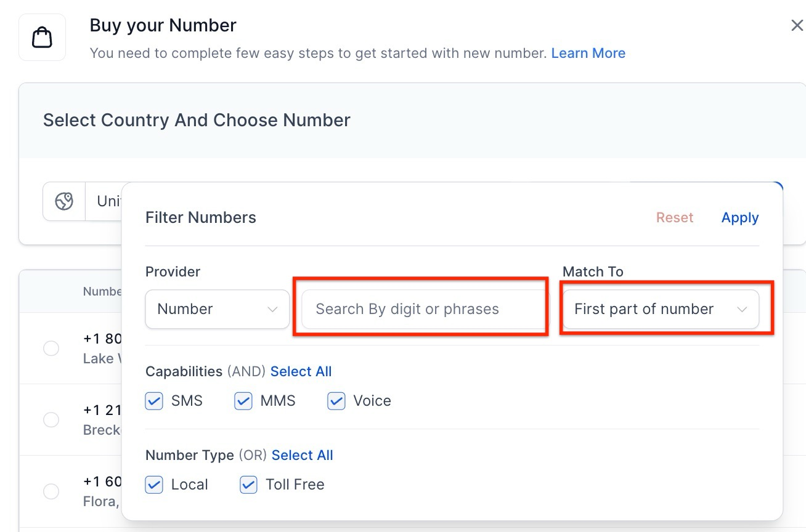806x532 pixels.
Task: Choose the third number radio button
Action: click(x=51, y=491)
